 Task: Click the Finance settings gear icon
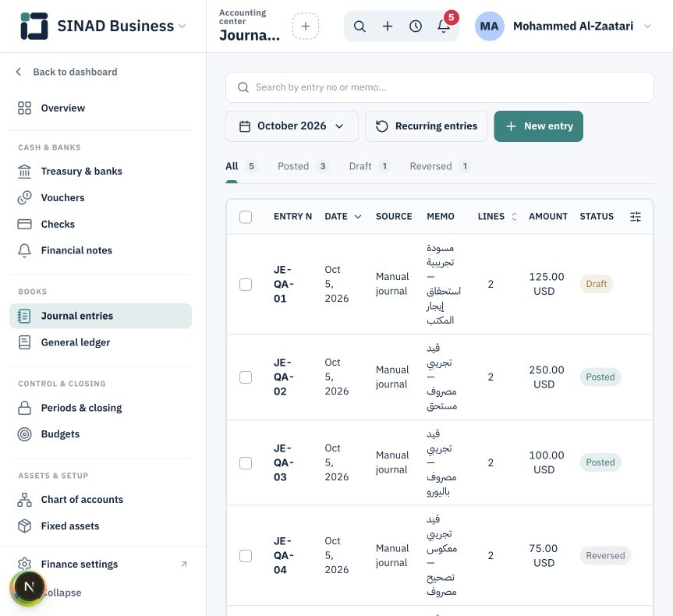tap(24, 564)
